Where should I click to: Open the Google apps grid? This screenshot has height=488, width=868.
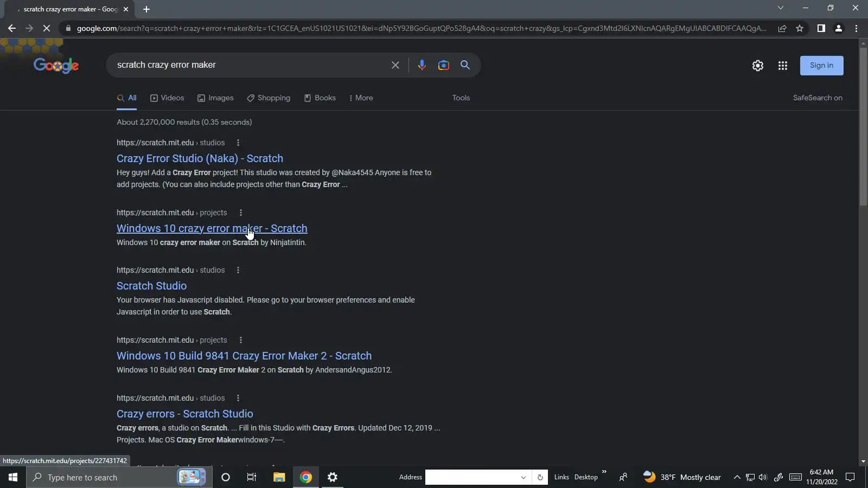(782, 66)
